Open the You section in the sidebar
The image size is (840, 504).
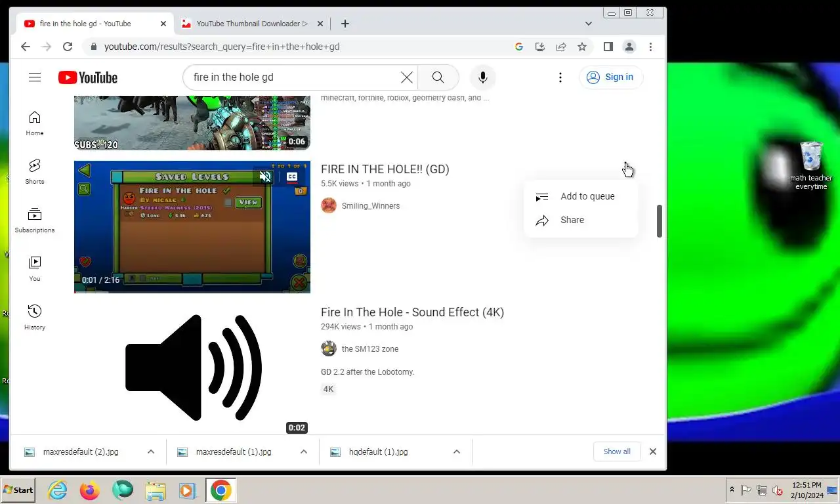point(35,269)
